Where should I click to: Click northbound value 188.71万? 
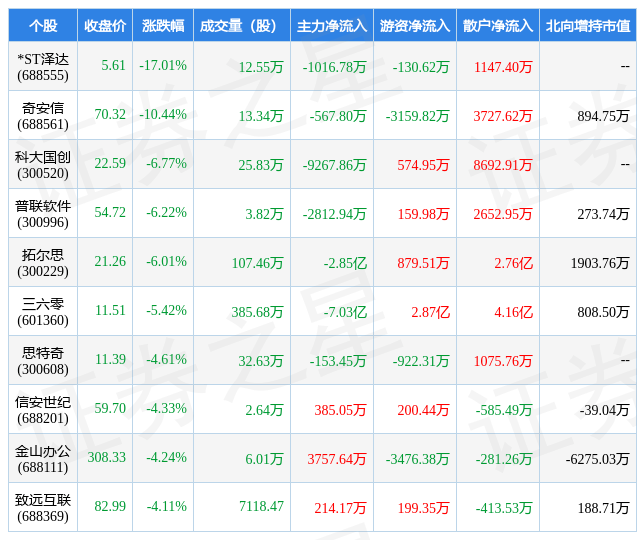coord(603,508)
